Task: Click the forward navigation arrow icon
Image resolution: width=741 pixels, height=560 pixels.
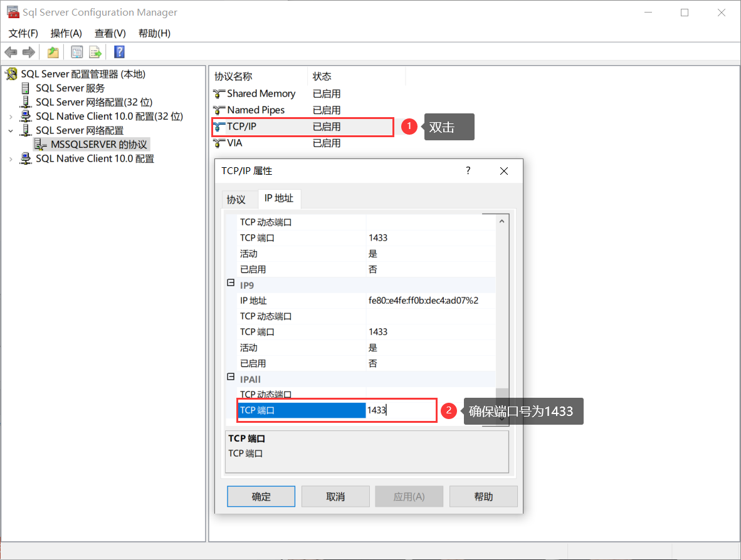Action: tap(29, 51)
